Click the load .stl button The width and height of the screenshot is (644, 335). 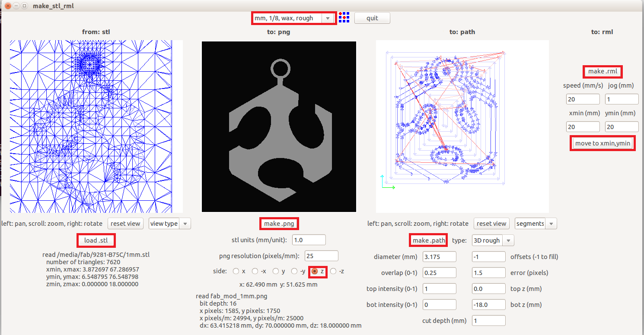[96, 240]
